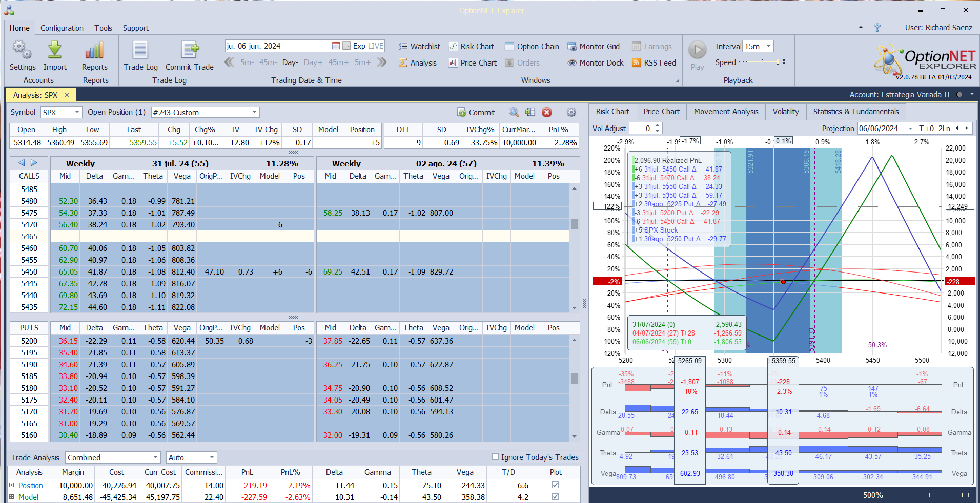Open the Trade Log icon

coord(140,50)
